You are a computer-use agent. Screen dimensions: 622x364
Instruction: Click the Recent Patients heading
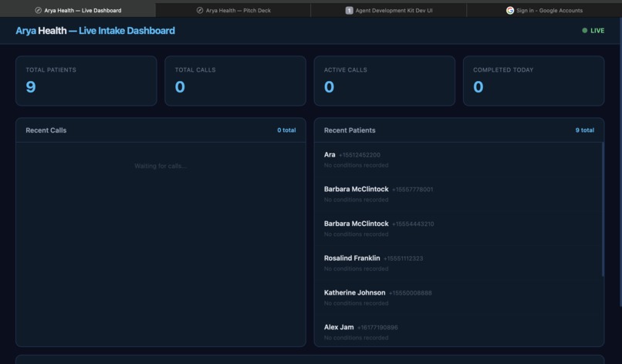pos(350,130)
